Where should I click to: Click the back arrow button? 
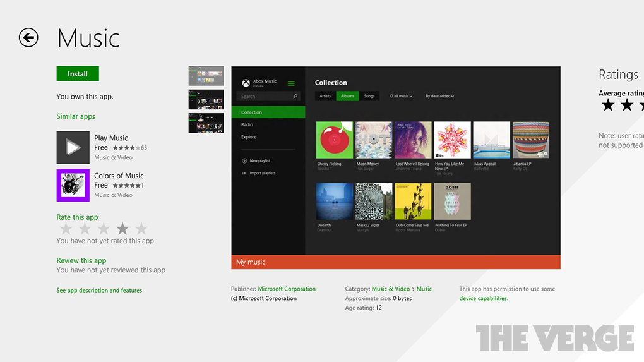(28, 38)
